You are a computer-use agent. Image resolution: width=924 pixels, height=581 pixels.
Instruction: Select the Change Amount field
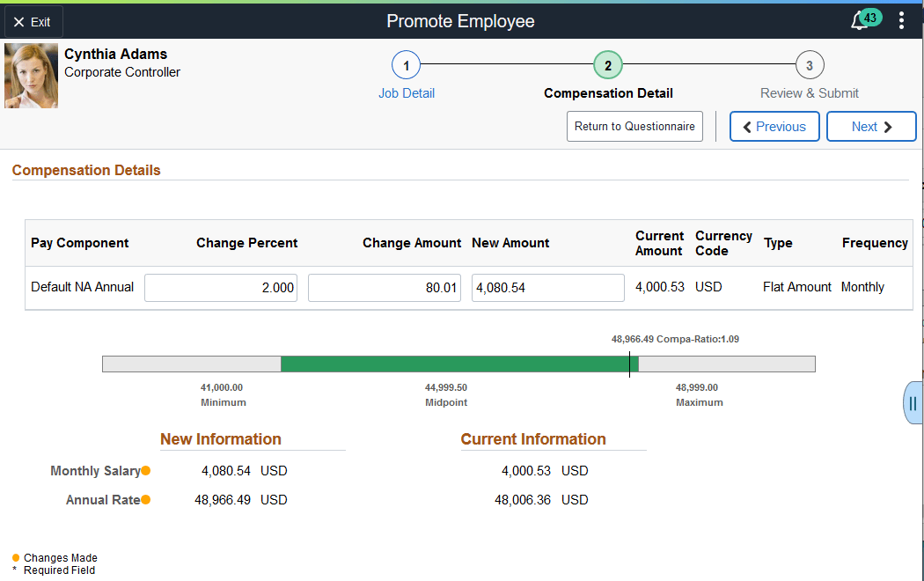(384, 287)
